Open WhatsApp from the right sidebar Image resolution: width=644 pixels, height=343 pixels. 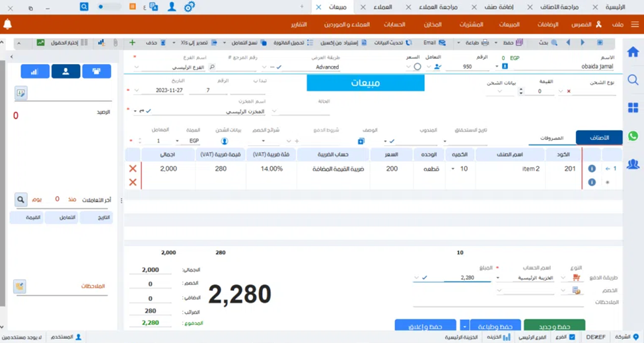[633, 136]
